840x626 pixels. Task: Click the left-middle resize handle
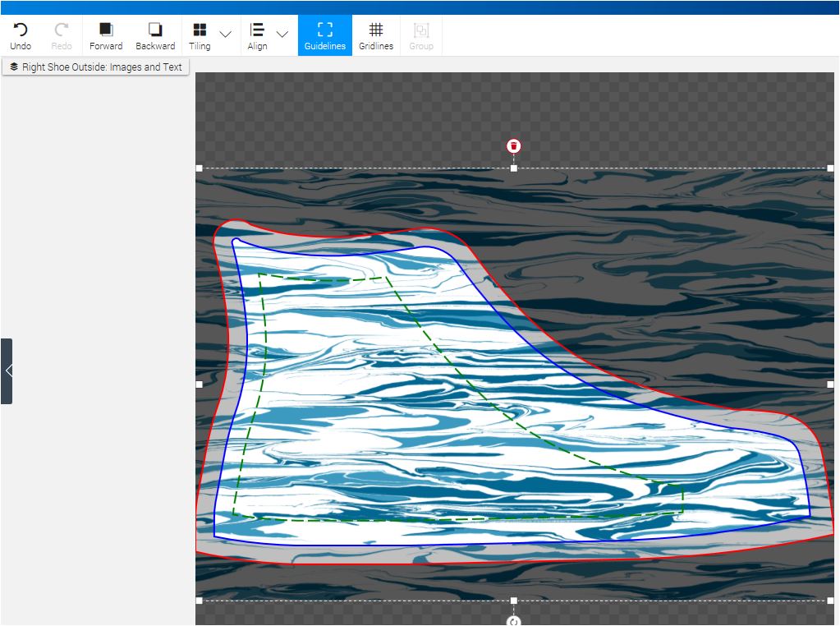[199, 384]
